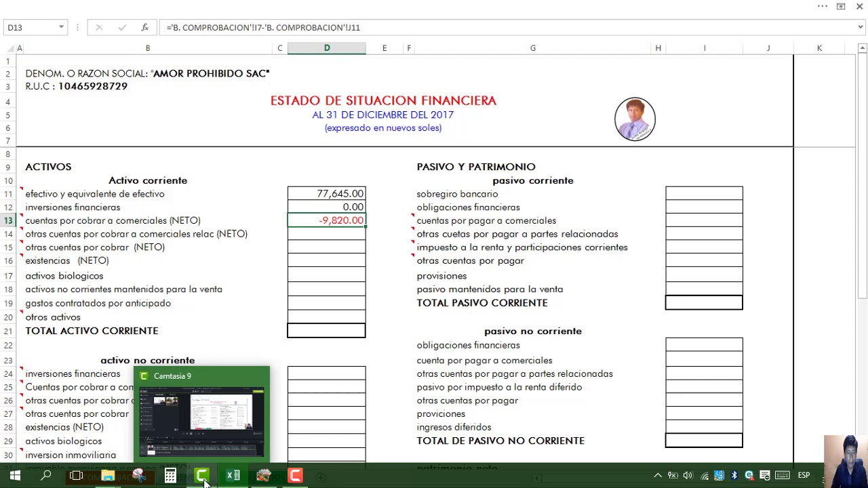Click the volume speaker tray icon

(x=688, y=476)
